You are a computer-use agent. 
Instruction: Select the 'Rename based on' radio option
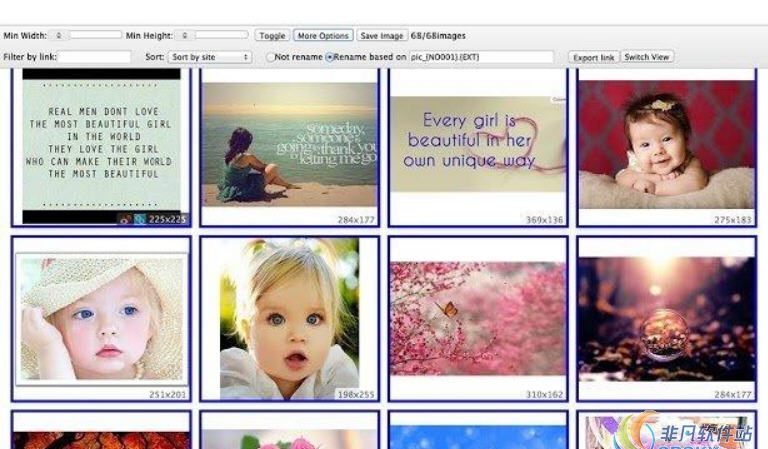[329, 57]
